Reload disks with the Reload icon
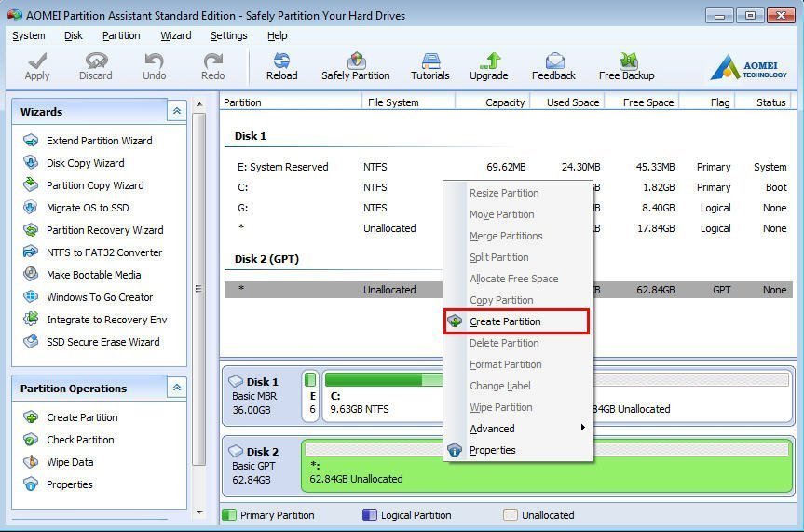The width and height of the screenshot is (804, 532). (x=281, y=61)
